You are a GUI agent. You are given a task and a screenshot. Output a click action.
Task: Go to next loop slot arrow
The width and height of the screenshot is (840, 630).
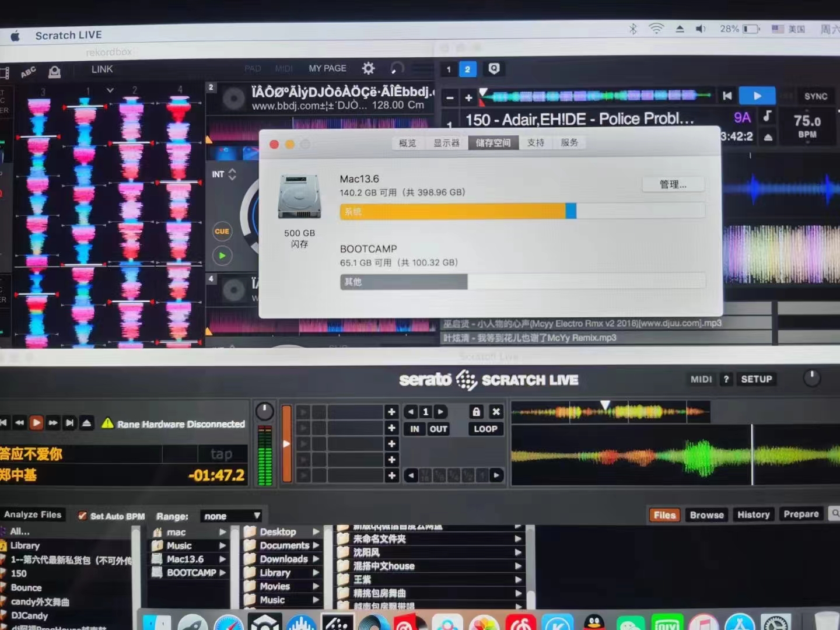441,412
